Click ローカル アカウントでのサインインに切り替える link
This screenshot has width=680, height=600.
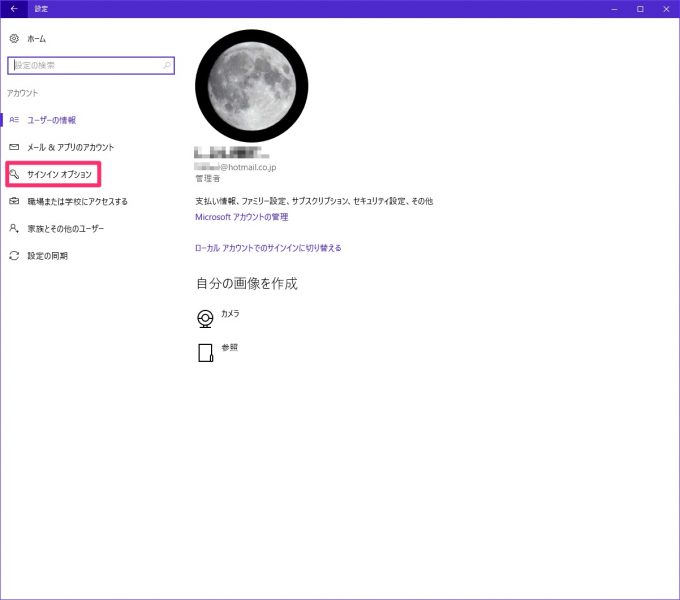pyautogui.click(x=268, y=248)
